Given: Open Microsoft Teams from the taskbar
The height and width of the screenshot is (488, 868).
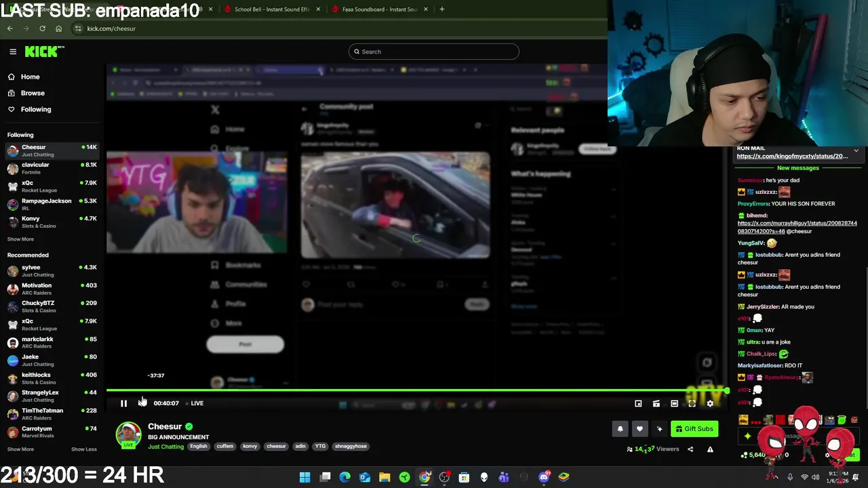Looking at the screenshot, I should (503, 477).
